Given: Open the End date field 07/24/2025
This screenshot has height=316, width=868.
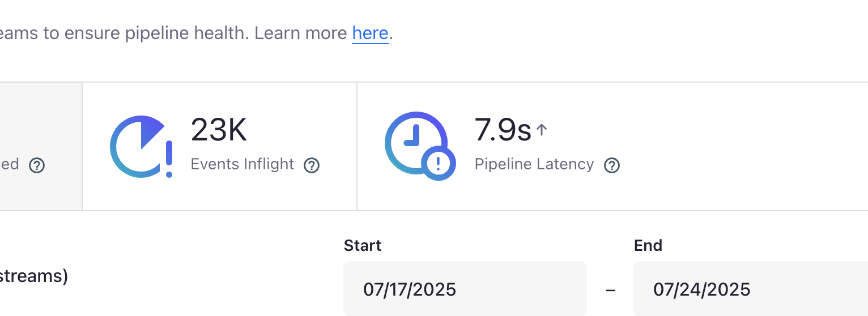Looking at the screenshot, I should point(751,289).
